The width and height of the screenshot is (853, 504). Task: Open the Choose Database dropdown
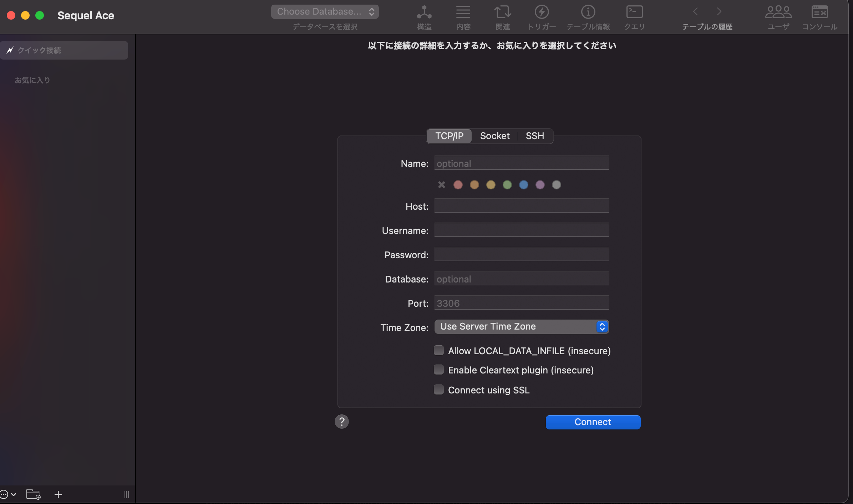325,12
